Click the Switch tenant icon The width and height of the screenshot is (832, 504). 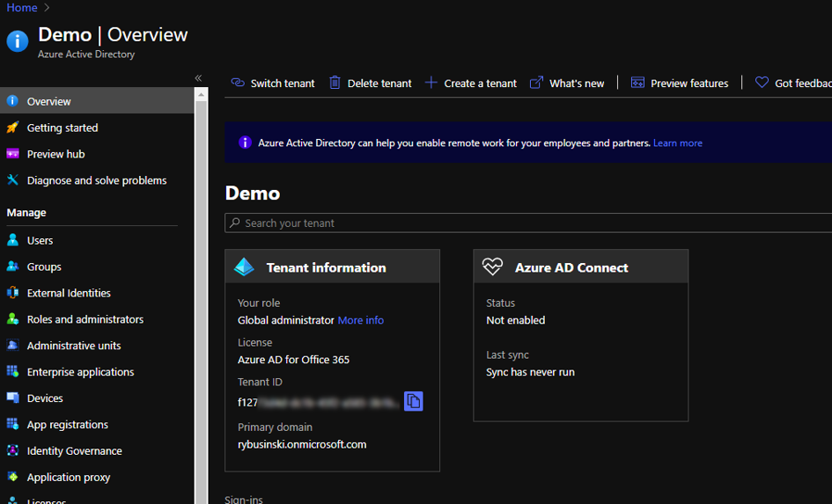[x=238, y=83]
